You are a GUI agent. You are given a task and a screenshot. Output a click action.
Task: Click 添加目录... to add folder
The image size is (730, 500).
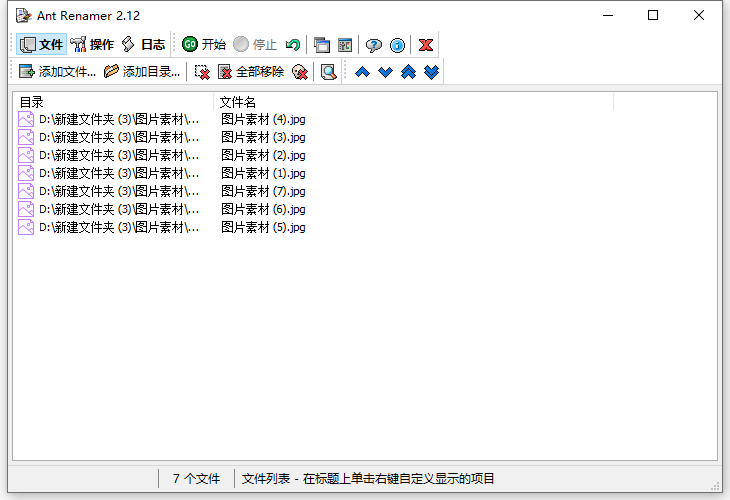tap(142, 72)
